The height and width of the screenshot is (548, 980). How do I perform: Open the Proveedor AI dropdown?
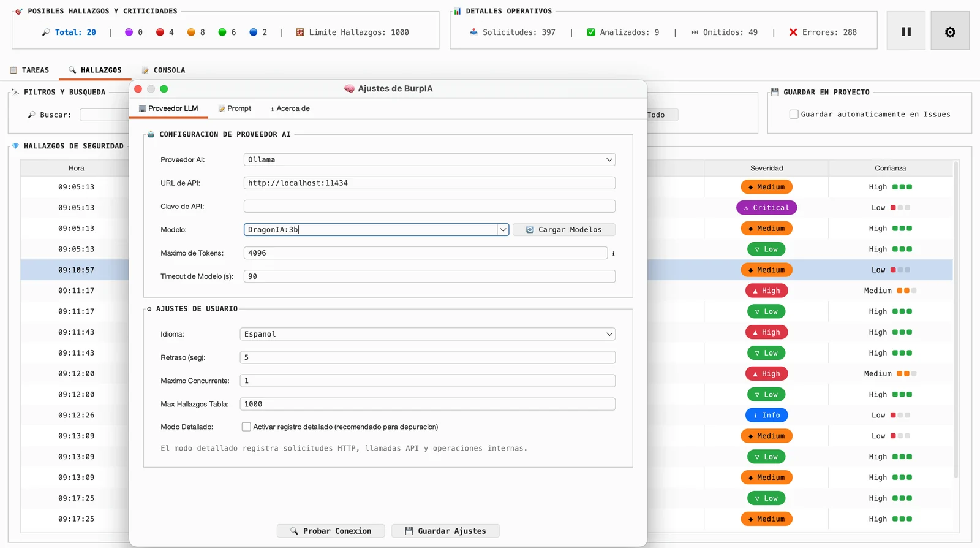point(429,159)
